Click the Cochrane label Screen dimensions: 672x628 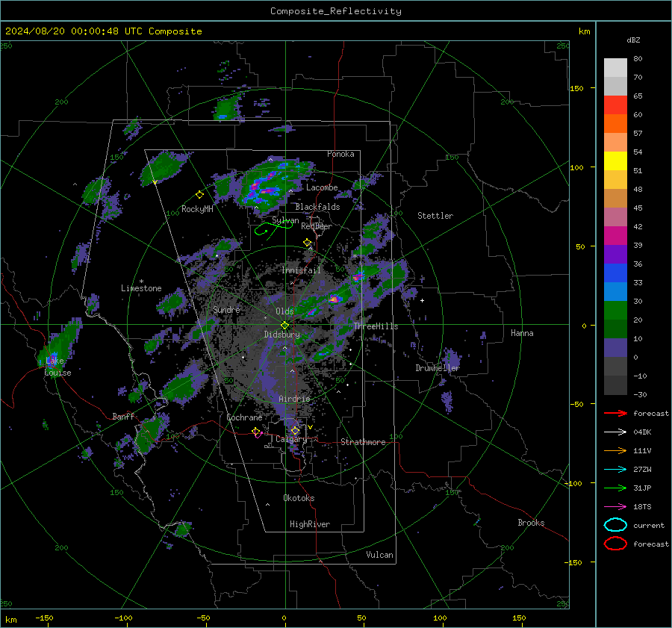click(244, 417)
